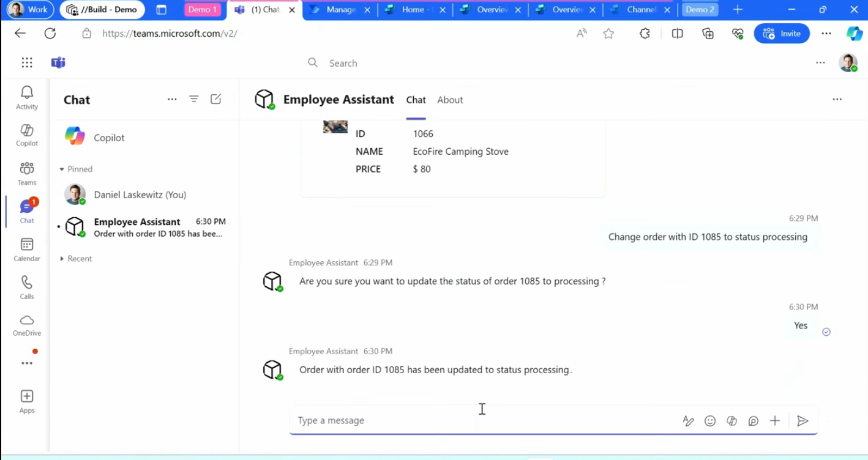Image resolution: width=868 pixels, height=460 pixels.
Task: Click browser back arrow
Action: click(20, 34)
